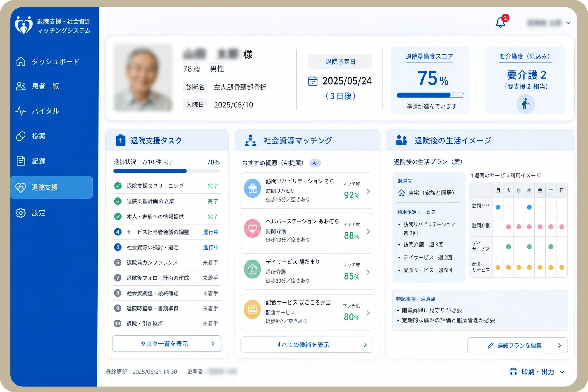Image resolution: width=588 pixels, height=392 pixels.
Task: Expand the 配食サービス まごころ弁当 chevron
Action: (368, 312)
